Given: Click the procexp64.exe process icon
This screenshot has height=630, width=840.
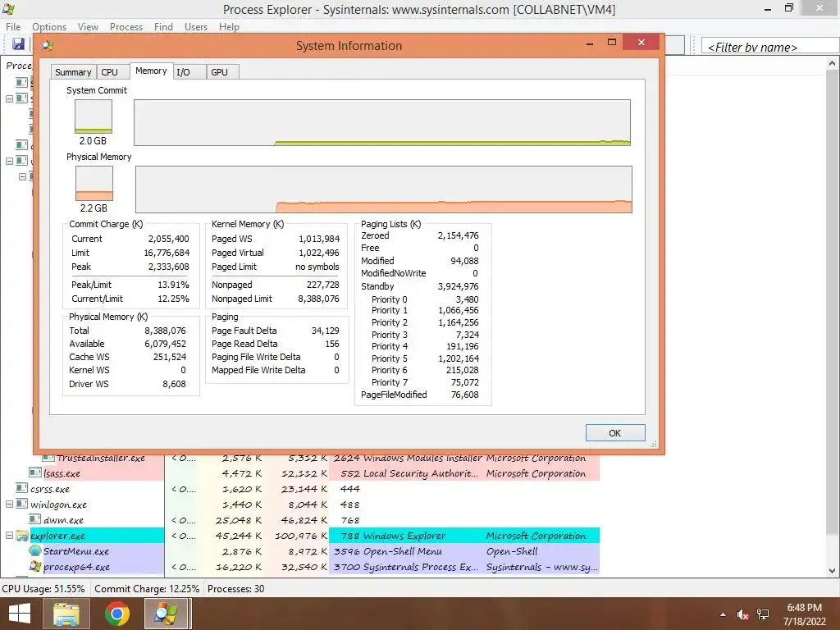Looking at the screenshot, I should [x=35, y=566].
